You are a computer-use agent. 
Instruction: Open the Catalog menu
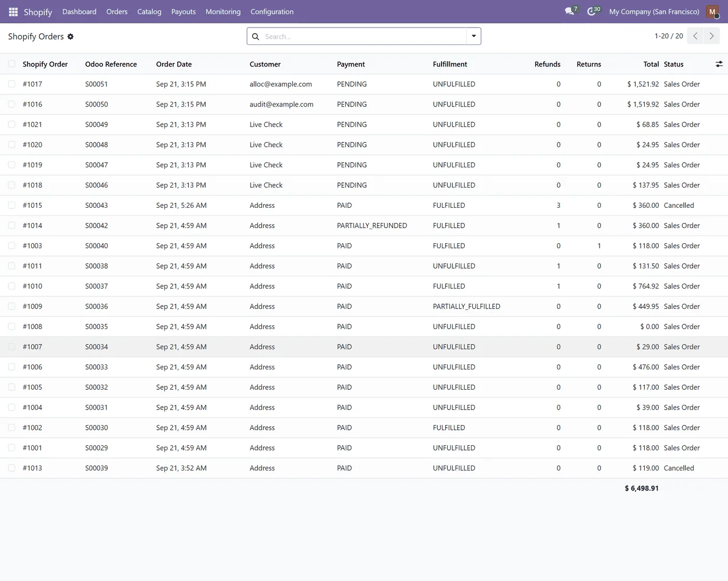click(x=149, y=11)
